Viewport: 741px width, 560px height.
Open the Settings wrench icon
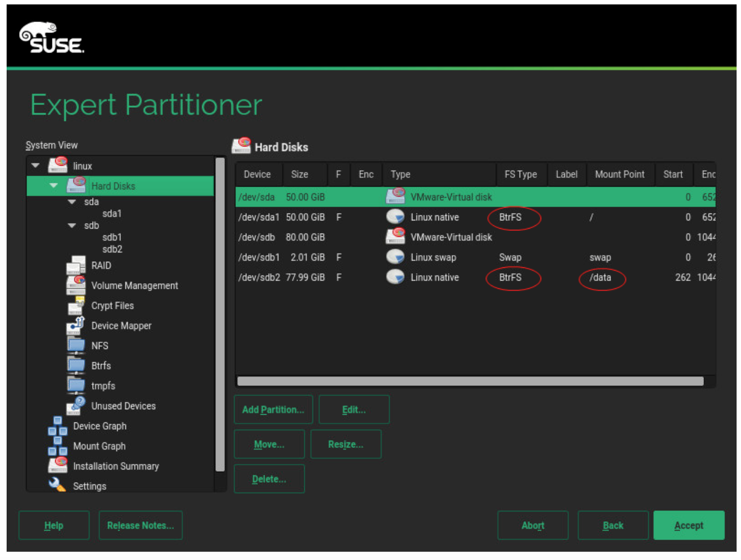click(57, 485)
